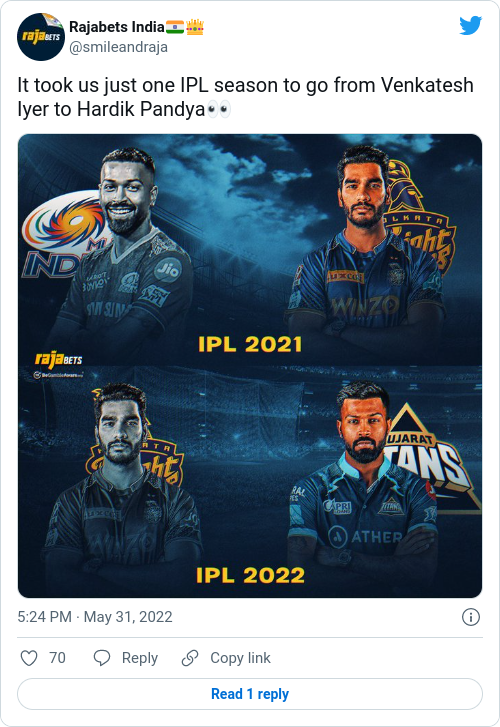Open the @smileandraja handle link
Screen dimensions: 500x727
(118, 47)
